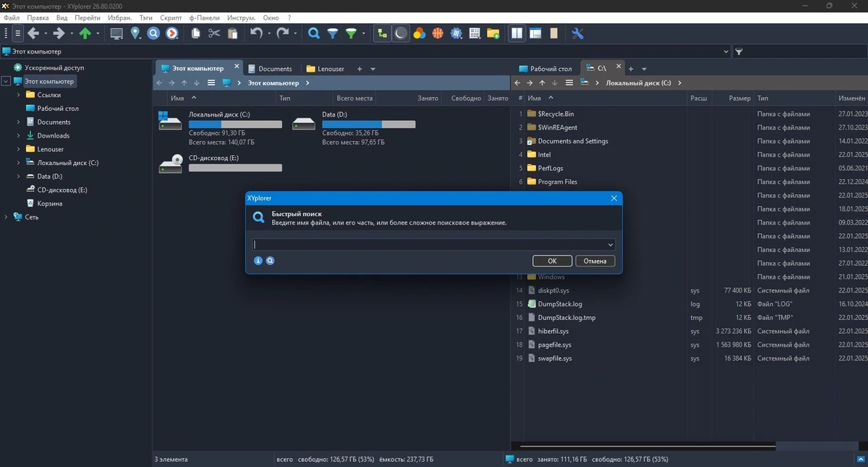868x467 pixels.
Task: Switch to the Documents tab
Action: tap(271, 69)
